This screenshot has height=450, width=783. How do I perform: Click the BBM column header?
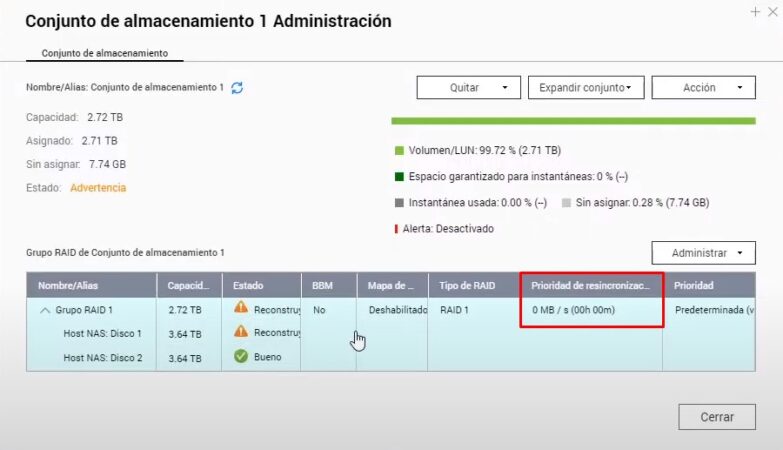click(x=329, y=286)
